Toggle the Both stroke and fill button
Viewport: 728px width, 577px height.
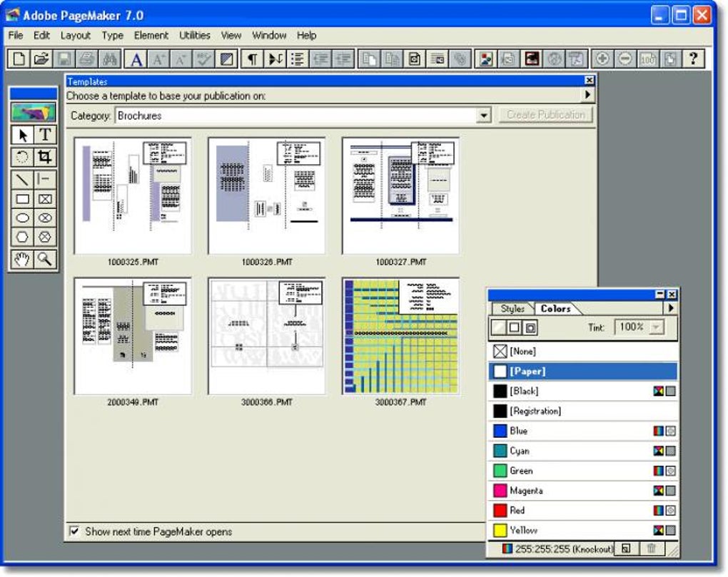pos(530,327)
